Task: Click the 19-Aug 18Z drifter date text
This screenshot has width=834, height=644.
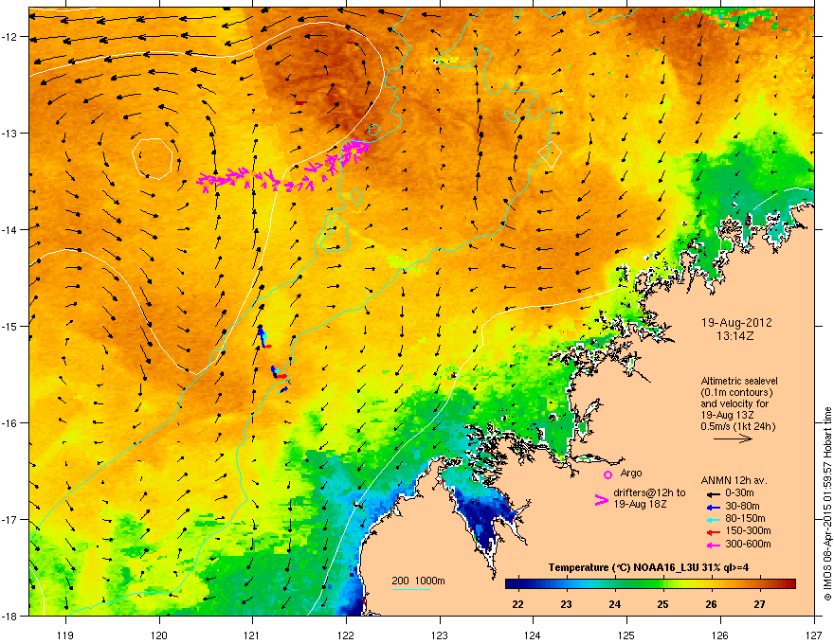Action: 640,504
